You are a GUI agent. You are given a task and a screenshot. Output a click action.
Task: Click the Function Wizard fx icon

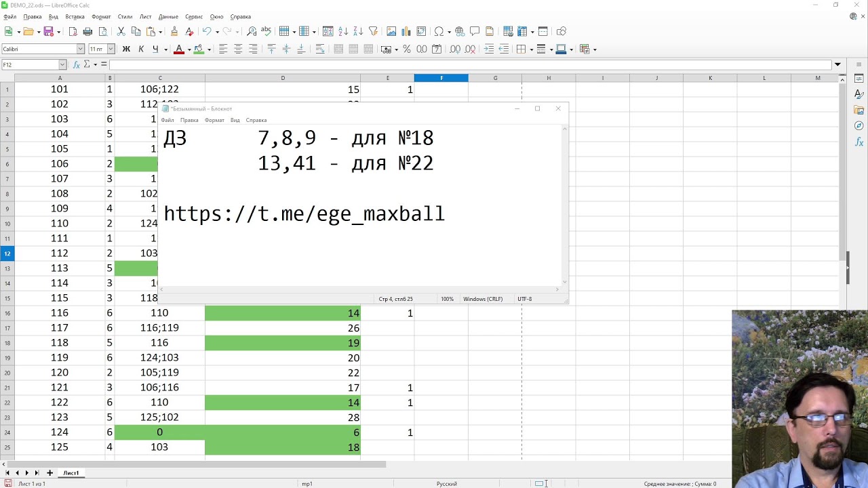77,64
